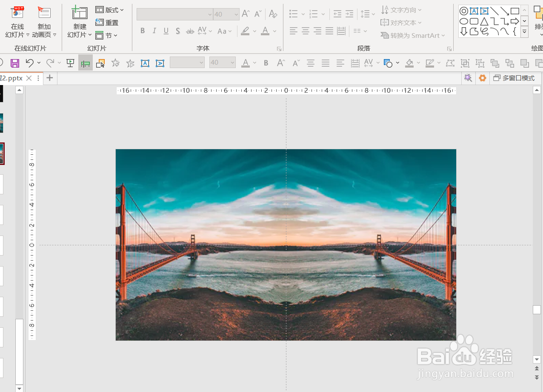Expand the 节 section dropdown
This screenshot has width=543, height=392.
point(106,35)
